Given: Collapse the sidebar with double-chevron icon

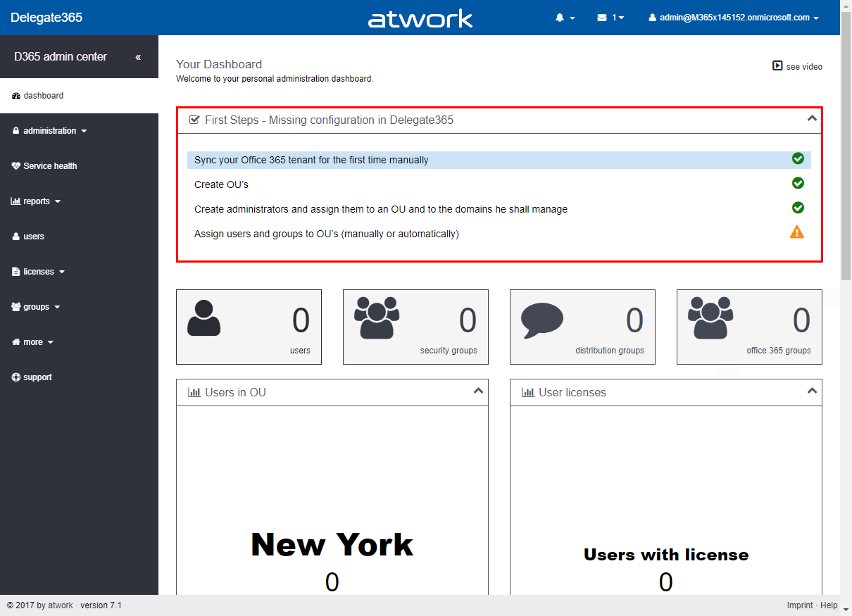Looking at the screenshot, I should (138, 57).
